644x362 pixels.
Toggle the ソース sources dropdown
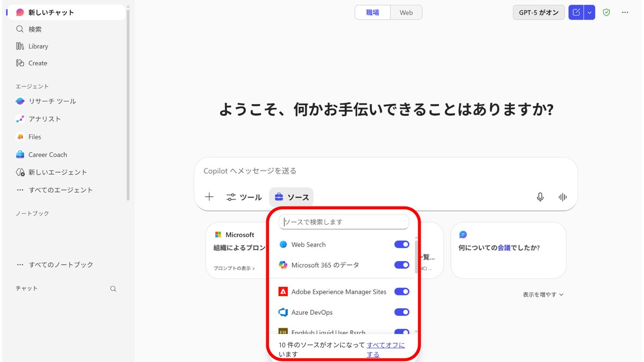291,197
